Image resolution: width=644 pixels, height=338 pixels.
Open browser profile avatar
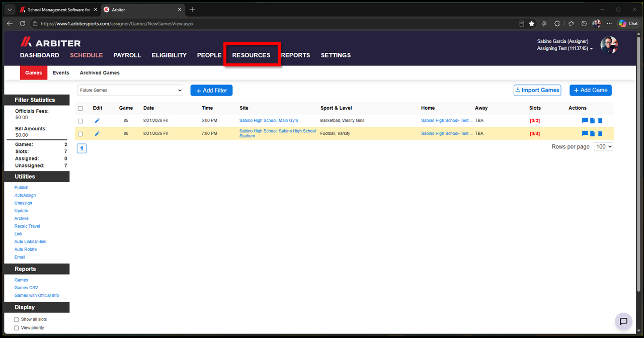pos(597,24)
